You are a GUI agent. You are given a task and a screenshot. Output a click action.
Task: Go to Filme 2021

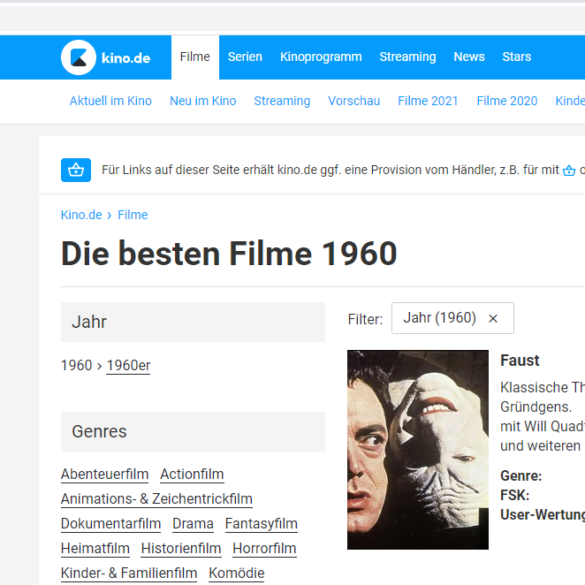tap(428, 101)
